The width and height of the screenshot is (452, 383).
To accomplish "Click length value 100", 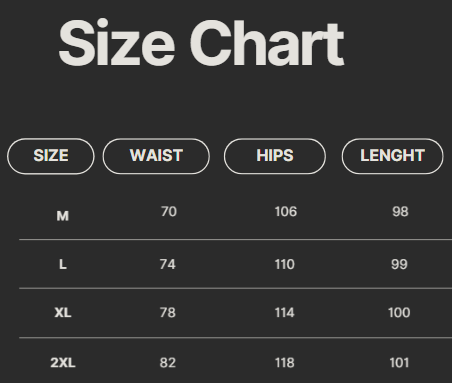I will pyautogui.click(x=399, y=313).
